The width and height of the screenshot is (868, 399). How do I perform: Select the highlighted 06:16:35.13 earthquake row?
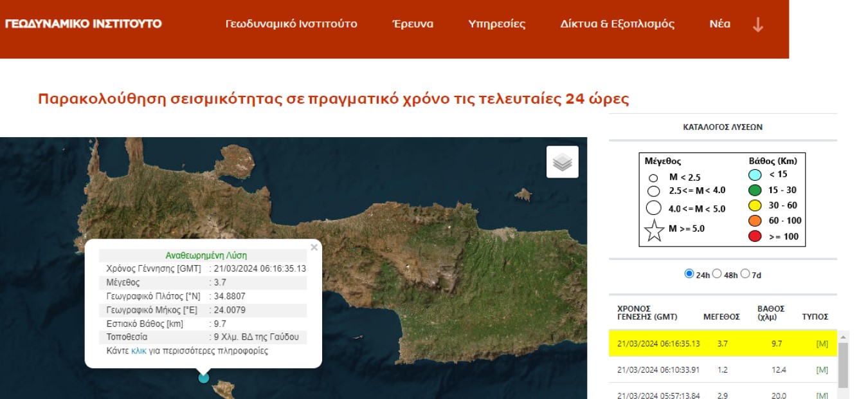point(723,344)
